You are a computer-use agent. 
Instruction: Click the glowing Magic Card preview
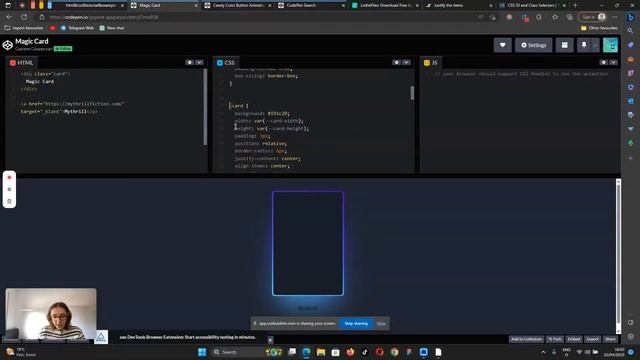pyautogui.click(x=308, y=243)
